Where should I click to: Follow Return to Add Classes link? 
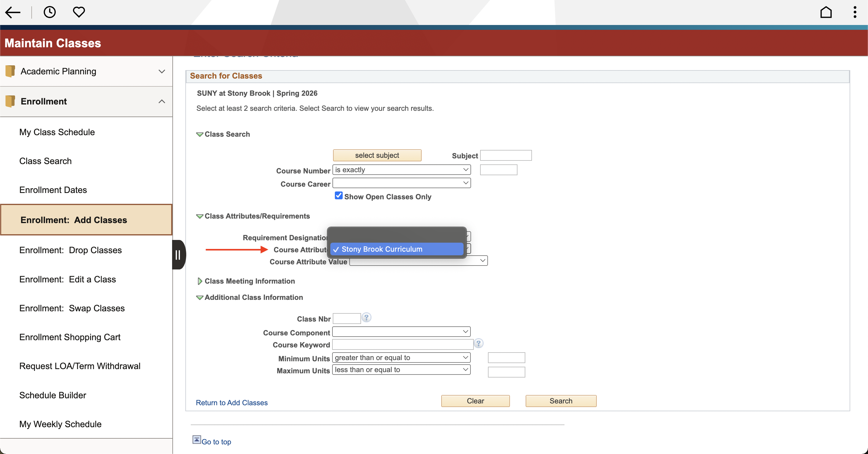tap(232, 403)
